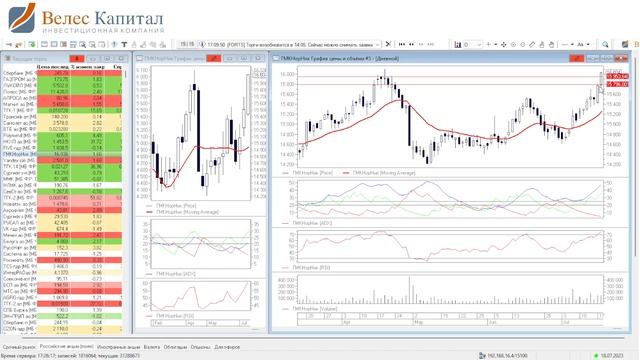Open the chart interval combo box
The width and height of the screenshot is (640, 360).
pos(473,44)
